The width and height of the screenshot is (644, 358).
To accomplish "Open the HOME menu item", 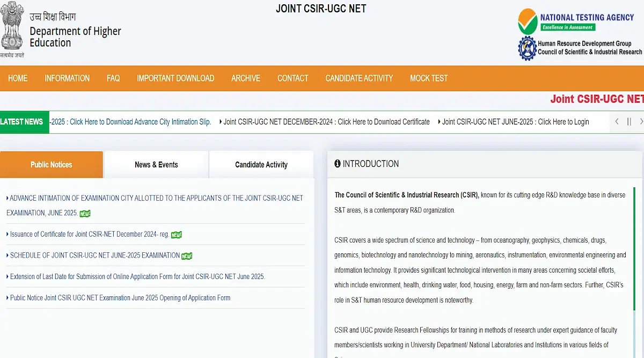I will click(x=18, y=78).
